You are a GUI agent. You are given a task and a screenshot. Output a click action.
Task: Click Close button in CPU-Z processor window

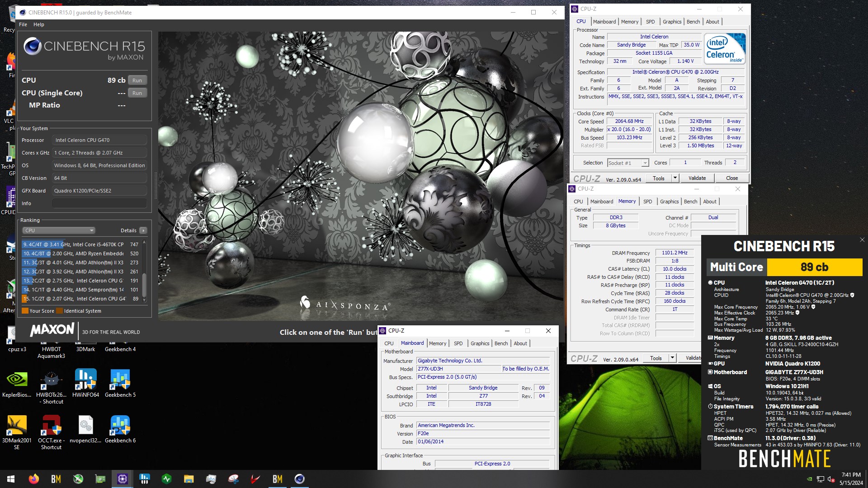(x=732, y=178)
